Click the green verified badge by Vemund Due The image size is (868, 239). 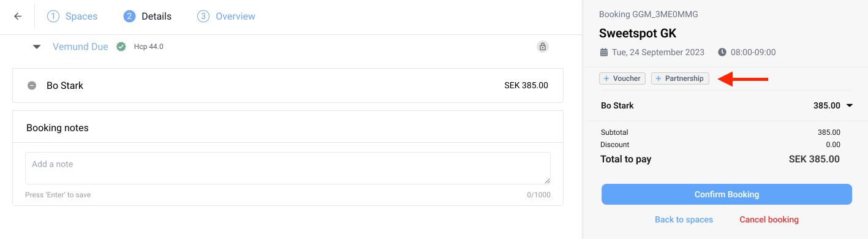(121, 47)
